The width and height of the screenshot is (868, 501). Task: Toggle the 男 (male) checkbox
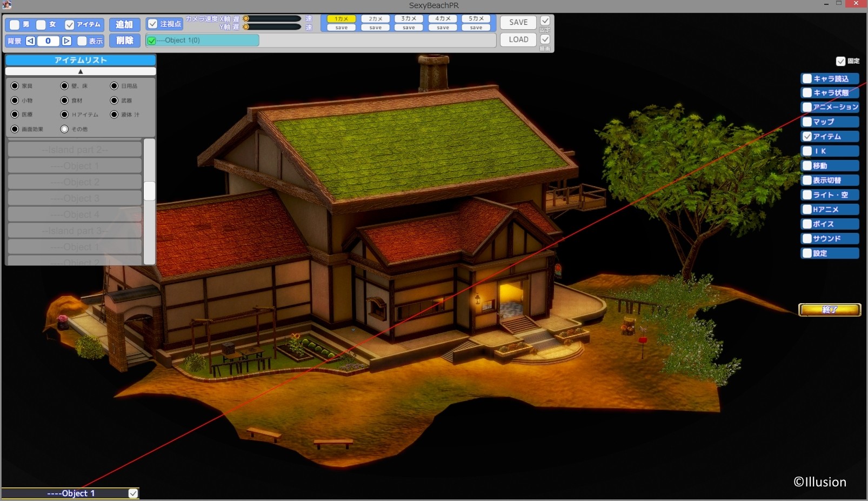15,25
